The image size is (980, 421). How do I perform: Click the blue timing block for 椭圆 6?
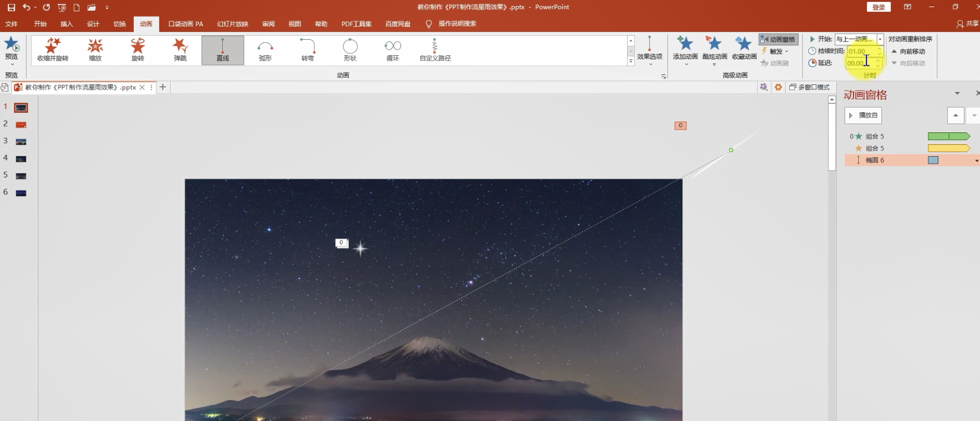pos(933,160)
